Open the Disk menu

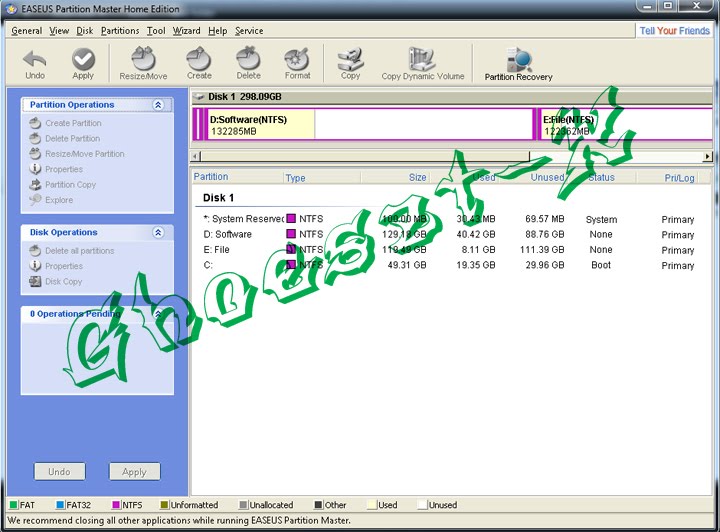point(84,31)
